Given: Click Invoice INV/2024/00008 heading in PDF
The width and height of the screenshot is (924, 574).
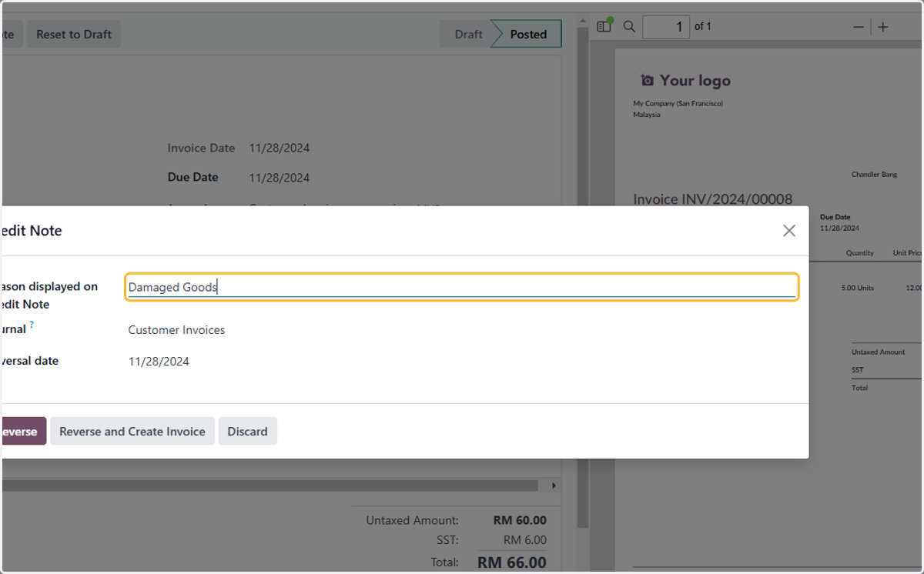Looking at the screenshot, I should coord(712,199).
